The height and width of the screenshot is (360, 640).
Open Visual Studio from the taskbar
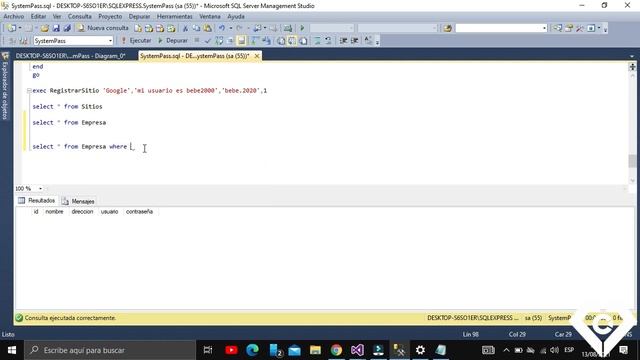pos(357,350)
